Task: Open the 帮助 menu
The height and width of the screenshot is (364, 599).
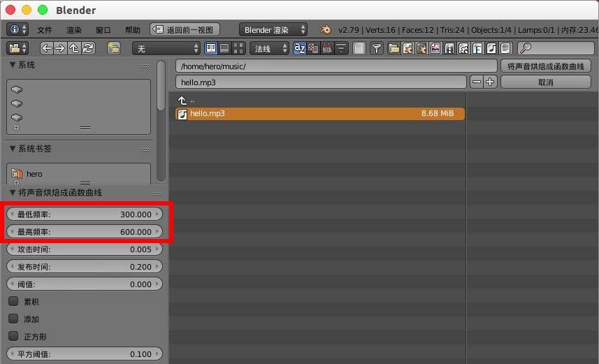Action: 133,30
